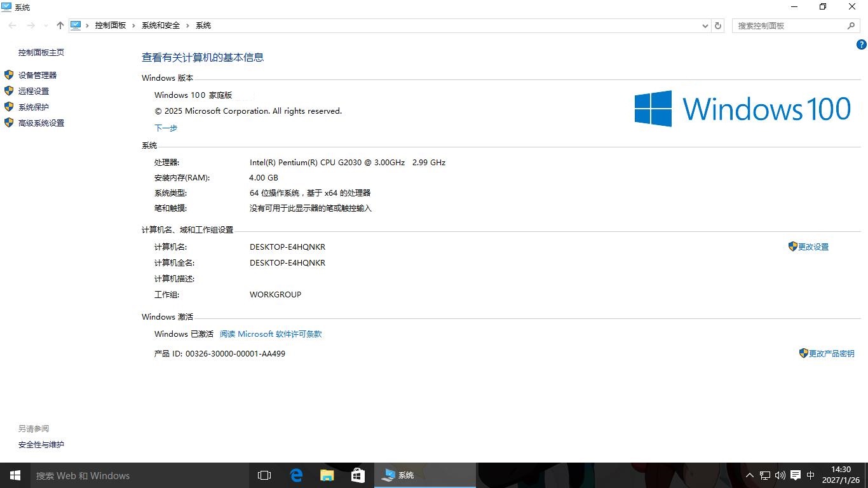Viewport: 868px width, 488px height.
Task: Open Task View from the taskbar
Action: tap(264, 475)
